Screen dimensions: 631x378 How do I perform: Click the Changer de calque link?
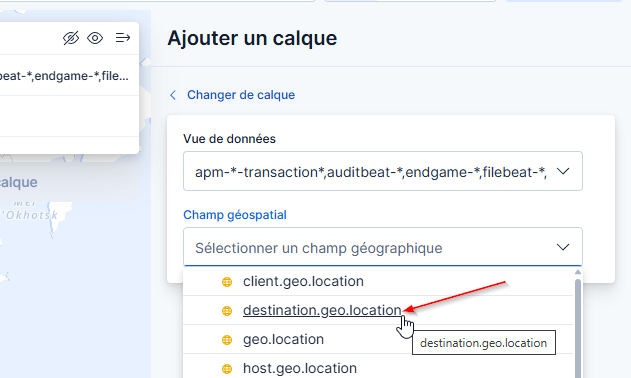click(x=241, y=95)
